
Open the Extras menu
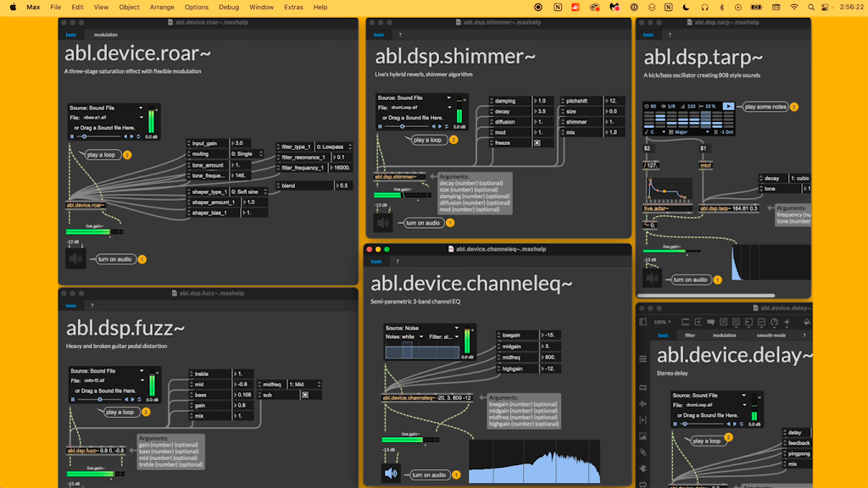[292, 7]
